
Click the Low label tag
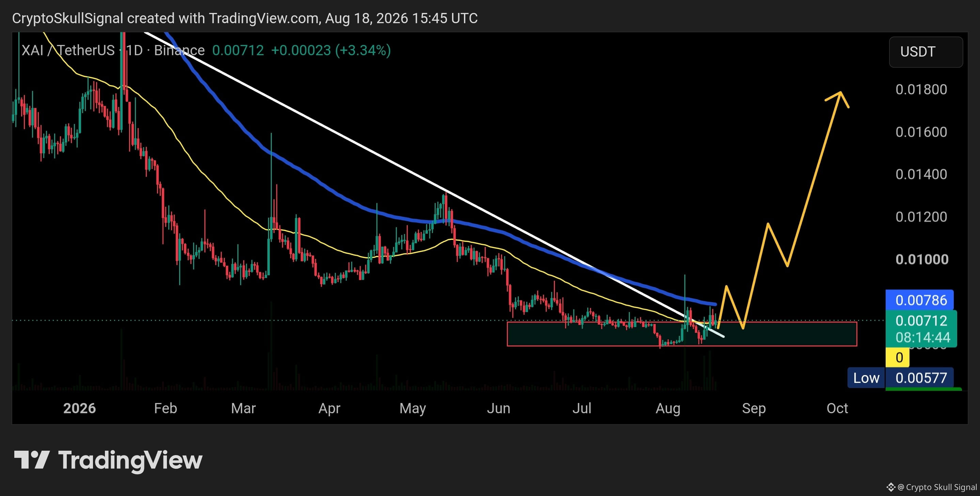tap(866, 378)
